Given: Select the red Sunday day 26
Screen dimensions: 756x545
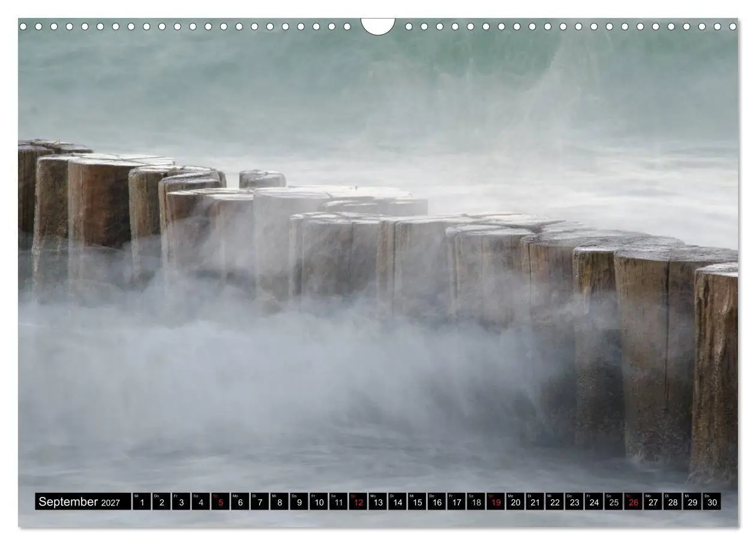Looking at the screenshot, I should click(633, 502).
